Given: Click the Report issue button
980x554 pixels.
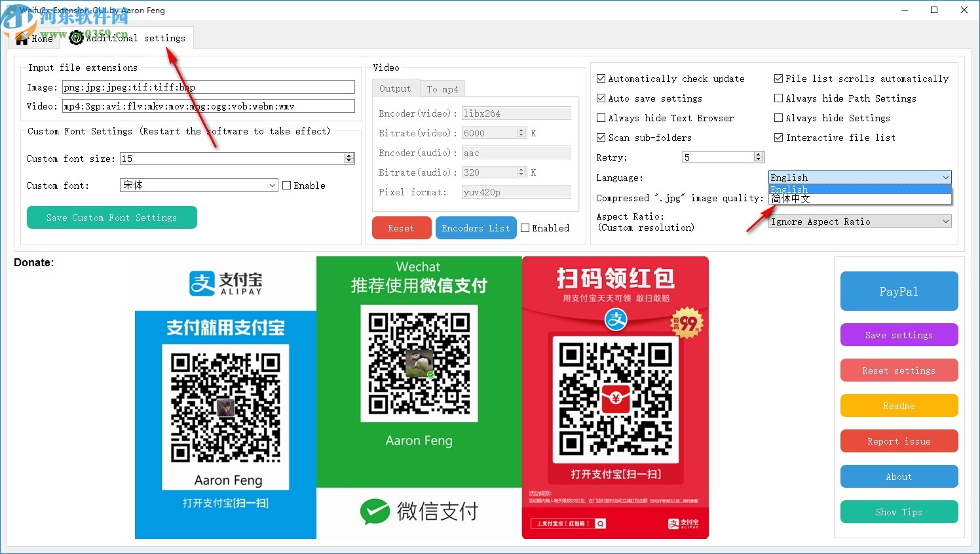Looking at the screenshot, I should [x=899, y=441].
